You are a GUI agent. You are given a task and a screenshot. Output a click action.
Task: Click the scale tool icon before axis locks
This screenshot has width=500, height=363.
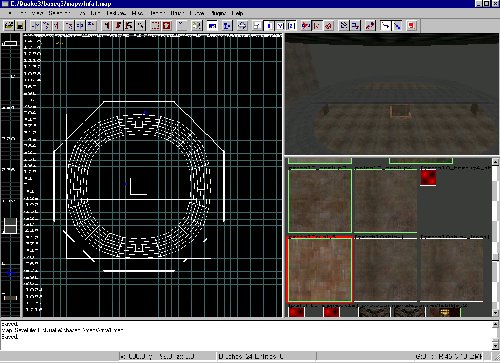257,26
